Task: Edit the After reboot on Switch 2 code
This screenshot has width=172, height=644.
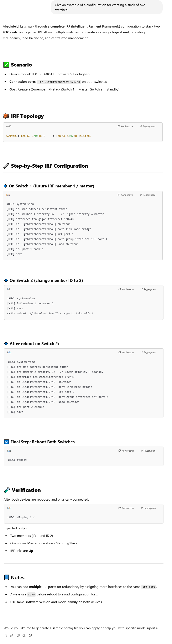Action: pyautogui.click(x=148, y=353)
